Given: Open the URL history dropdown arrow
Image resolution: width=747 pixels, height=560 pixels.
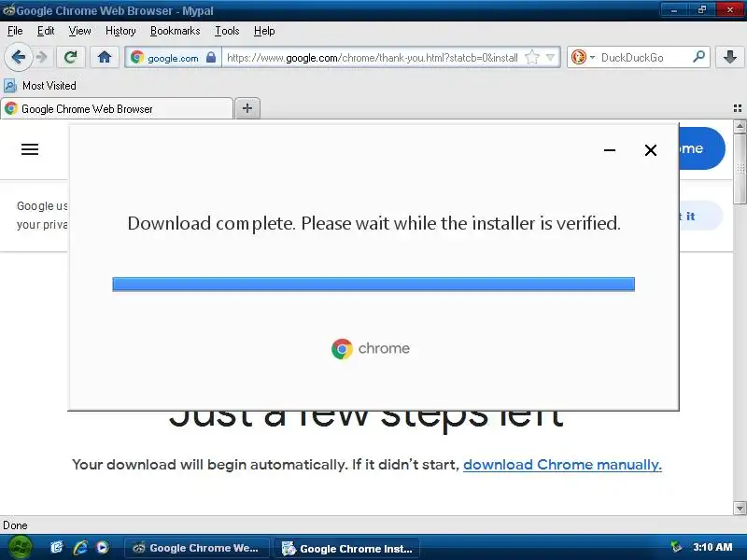Looking at the screenshot, I should [x=550, y=58].
